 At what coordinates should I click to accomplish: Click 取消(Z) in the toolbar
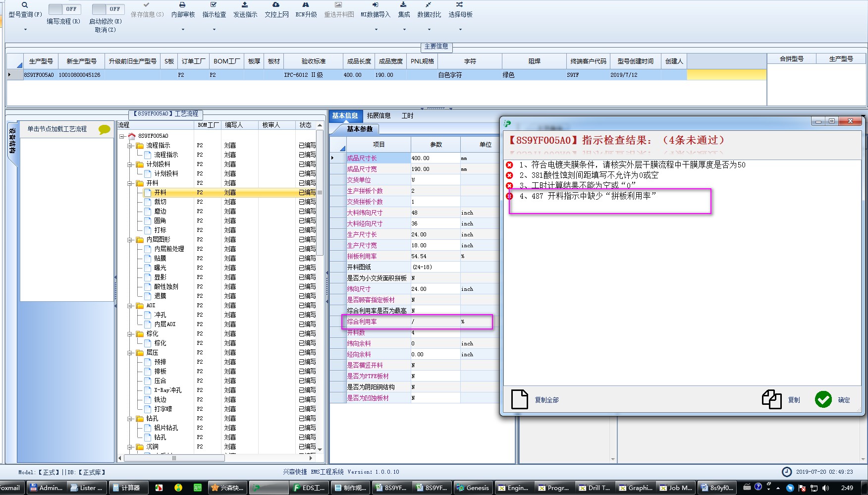pyautogui.click(x=106, y=30)
